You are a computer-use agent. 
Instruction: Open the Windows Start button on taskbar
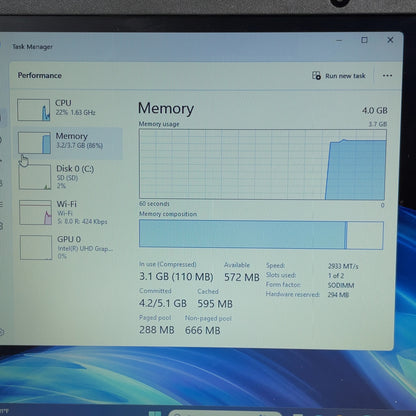(155, 413)
